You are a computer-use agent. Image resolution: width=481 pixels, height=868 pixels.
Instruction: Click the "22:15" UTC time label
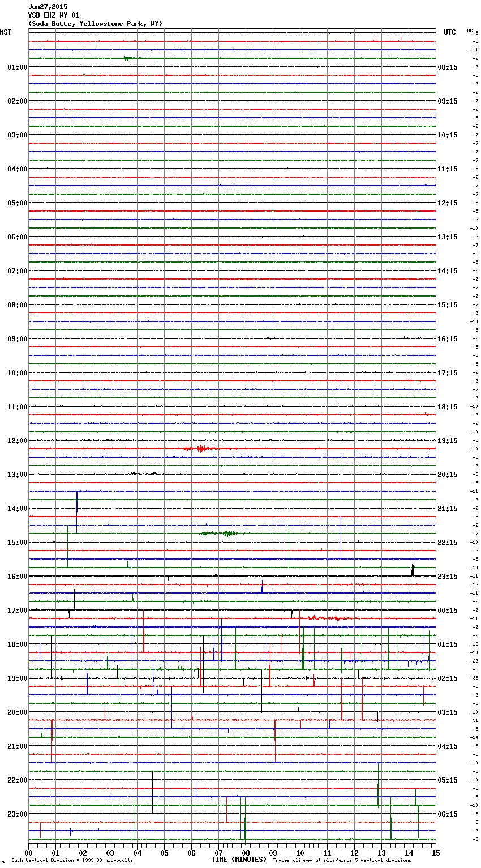click(x=448, y=543)
